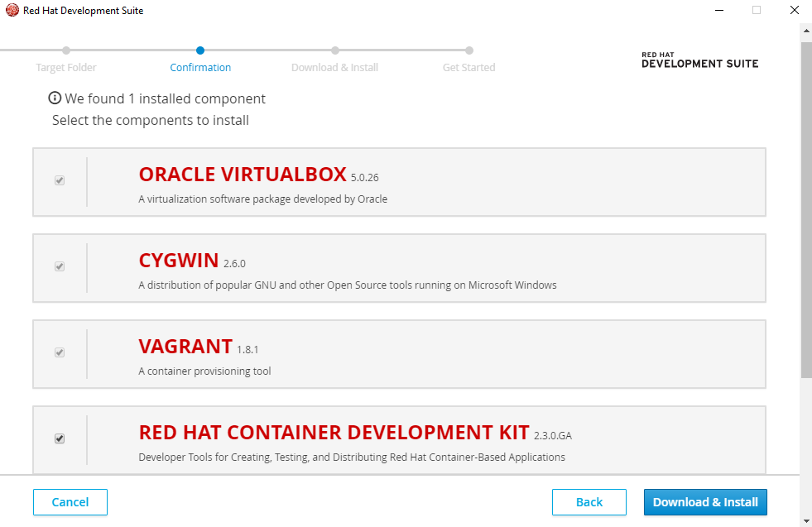The height and width of the screenshot is (527, 812).
Task: Click Vagrant version 1.8.1 text
Action: pos(247,349)
